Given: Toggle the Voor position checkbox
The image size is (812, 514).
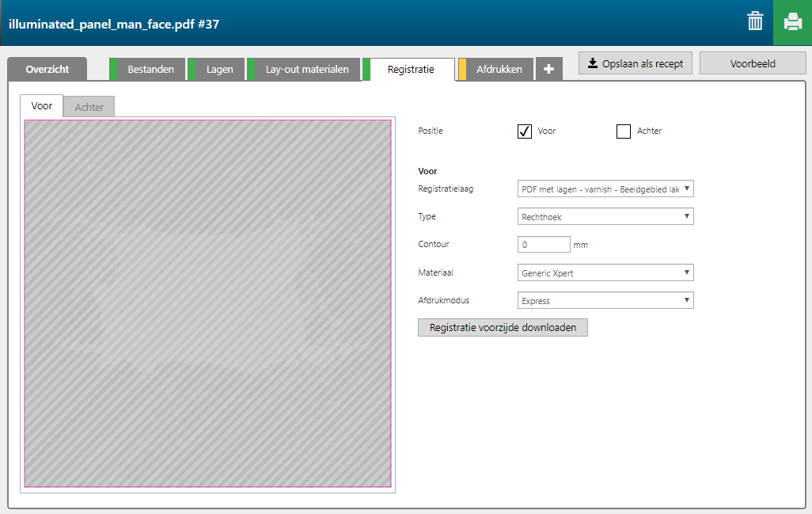Looking at the screenshot, I should click(525, 131).
